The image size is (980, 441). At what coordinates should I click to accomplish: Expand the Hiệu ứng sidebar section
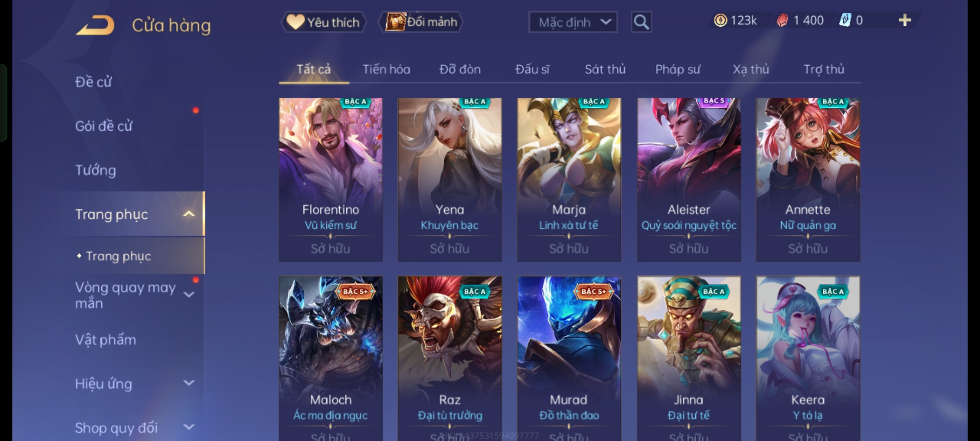(189, 383)
